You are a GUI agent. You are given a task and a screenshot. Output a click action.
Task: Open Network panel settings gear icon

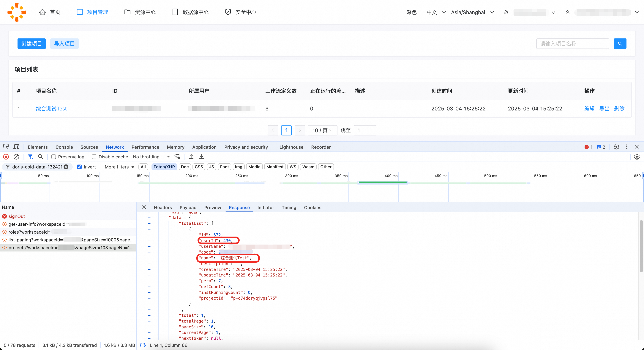click(637, 157)
